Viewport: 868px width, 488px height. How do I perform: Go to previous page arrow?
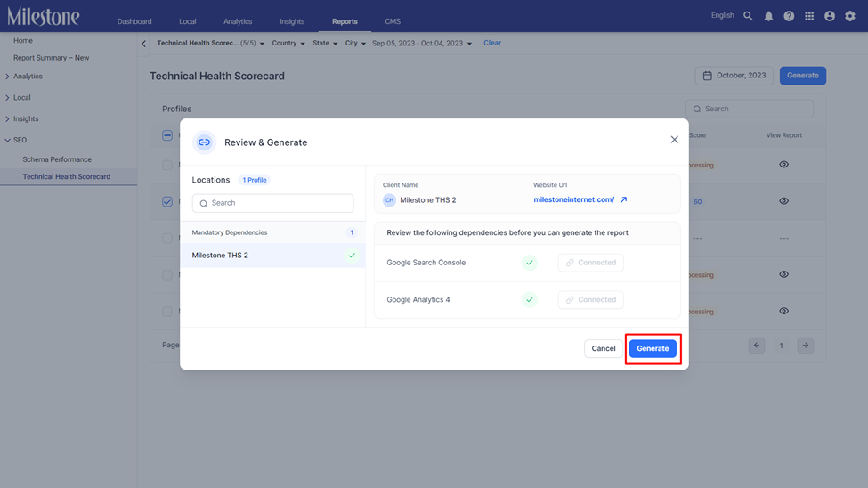coord(756,346)
